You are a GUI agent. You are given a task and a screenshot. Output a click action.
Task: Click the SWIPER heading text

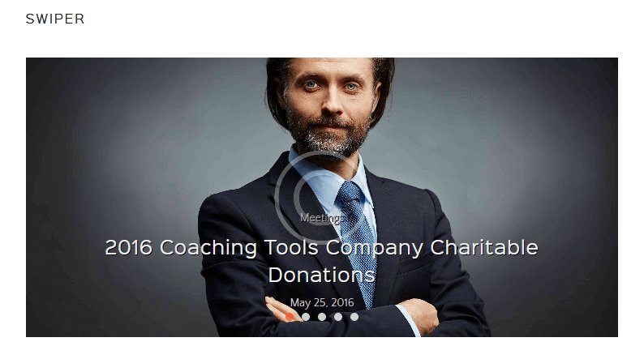click(x=55, y=19)
